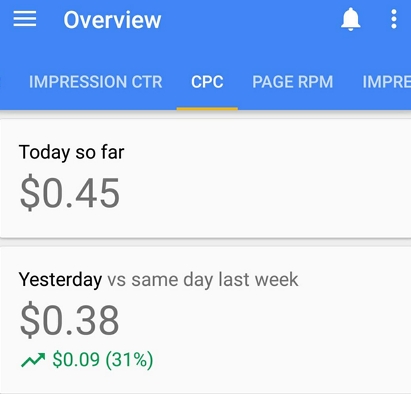
Task: Open the notifications bell
Action: coord(350,19)
